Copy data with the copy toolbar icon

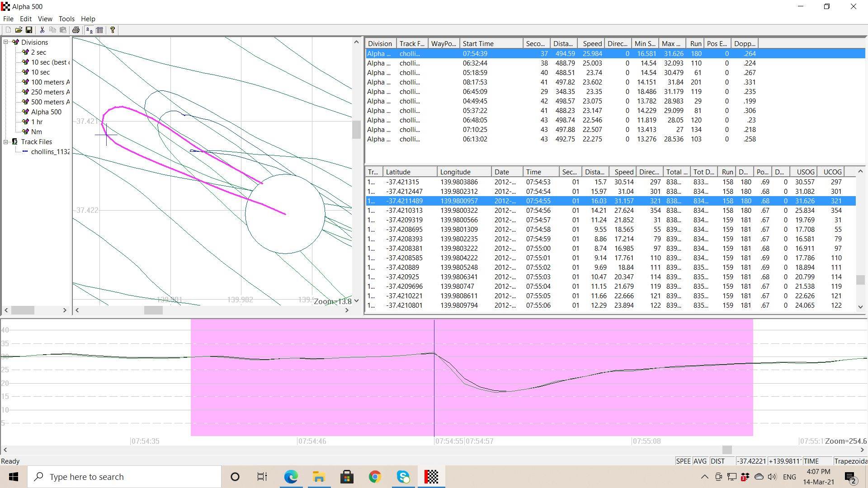coord(52,30)
